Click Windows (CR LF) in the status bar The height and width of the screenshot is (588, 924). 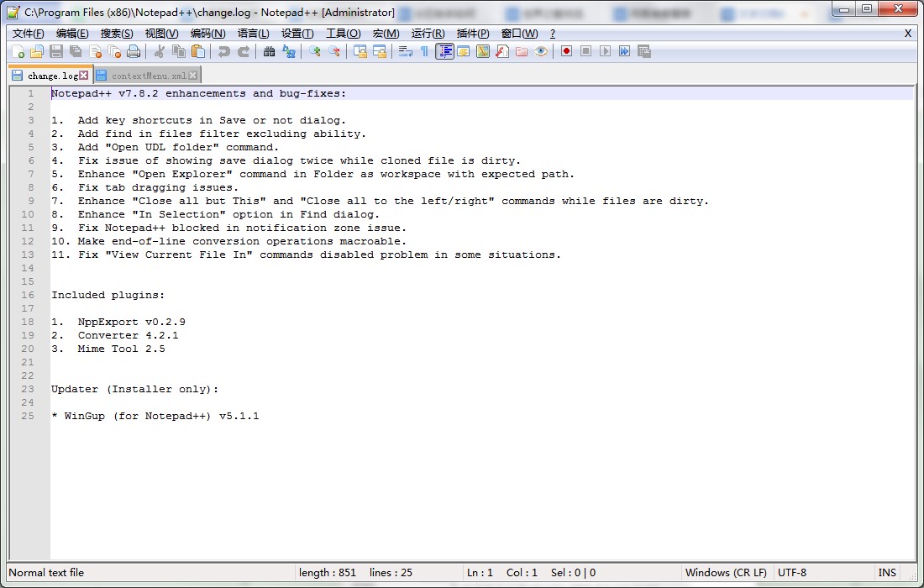(726, 573)
